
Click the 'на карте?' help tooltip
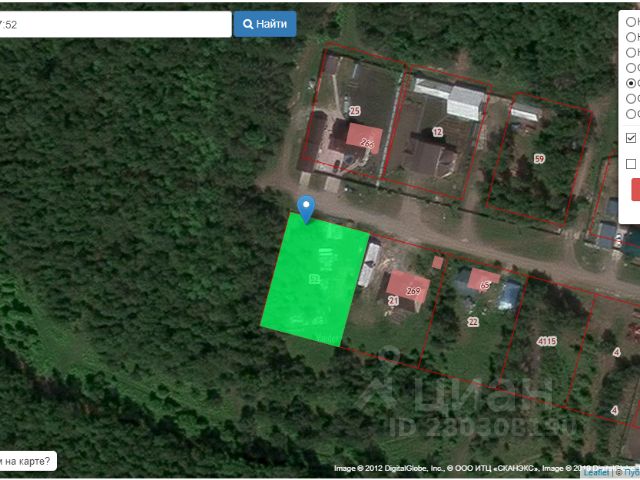(27, 461)
